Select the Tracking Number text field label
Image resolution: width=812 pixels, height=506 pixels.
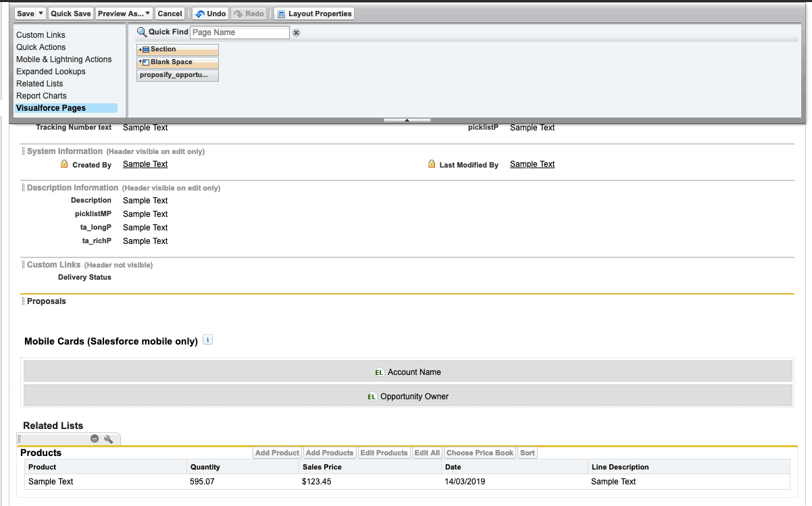point(74,127)
